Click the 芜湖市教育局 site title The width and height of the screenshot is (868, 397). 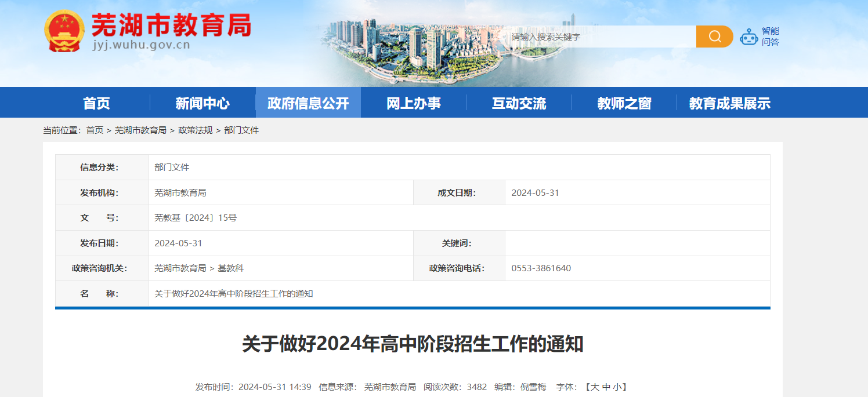click(x=172, y=25)
